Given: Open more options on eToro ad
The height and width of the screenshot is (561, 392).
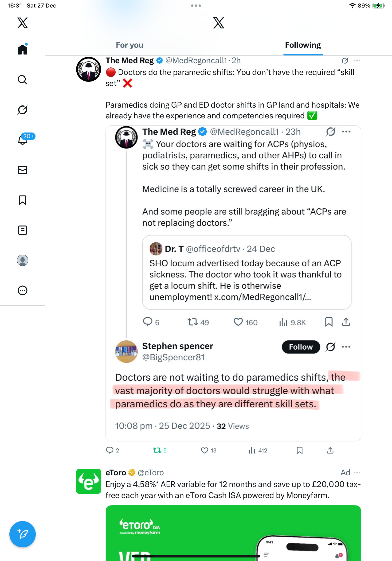Looking at the screenshot, I should coord(357,472).
